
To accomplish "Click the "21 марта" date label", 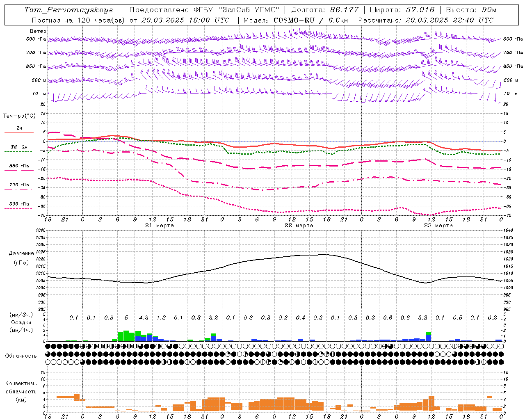I will pyautogui.click(x=160, y=226).
